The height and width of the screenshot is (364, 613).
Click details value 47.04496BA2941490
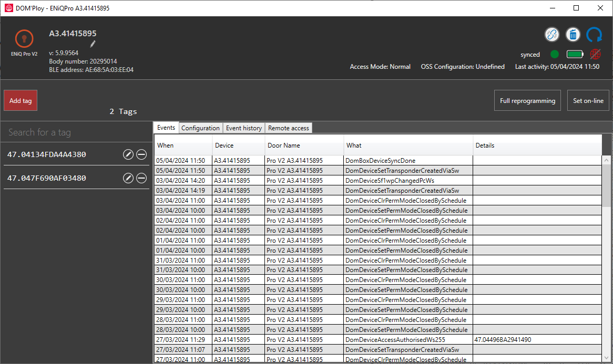coord(503,340)
